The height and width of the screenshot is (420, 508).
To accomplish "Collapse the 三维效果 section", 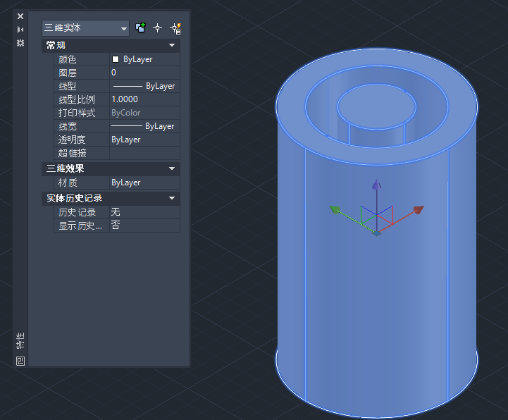I will pyautogui.click(x=172, y=168).
